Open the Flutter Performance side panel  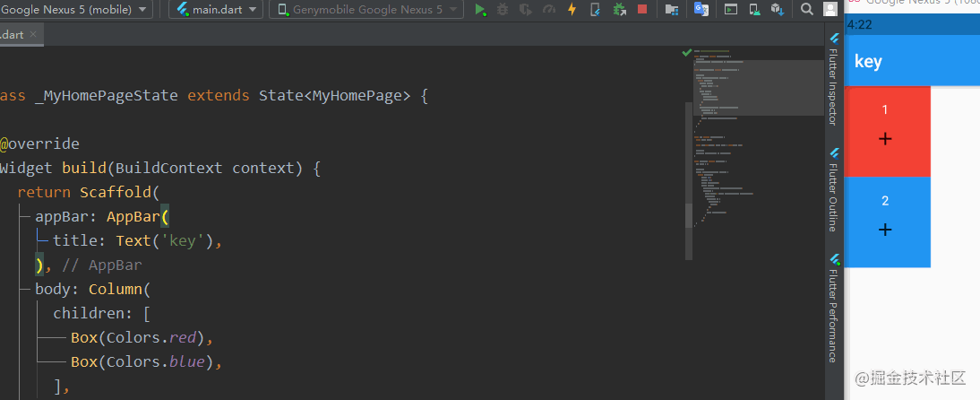pyautogui.click(x=833, y=308)
